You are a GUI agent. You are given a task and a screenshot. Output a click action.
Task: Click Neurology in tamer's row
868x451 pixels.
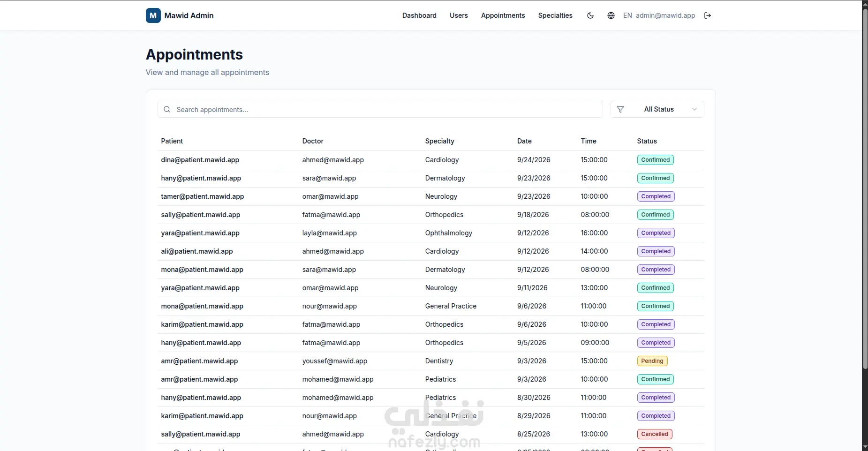[x=441, y=196]
